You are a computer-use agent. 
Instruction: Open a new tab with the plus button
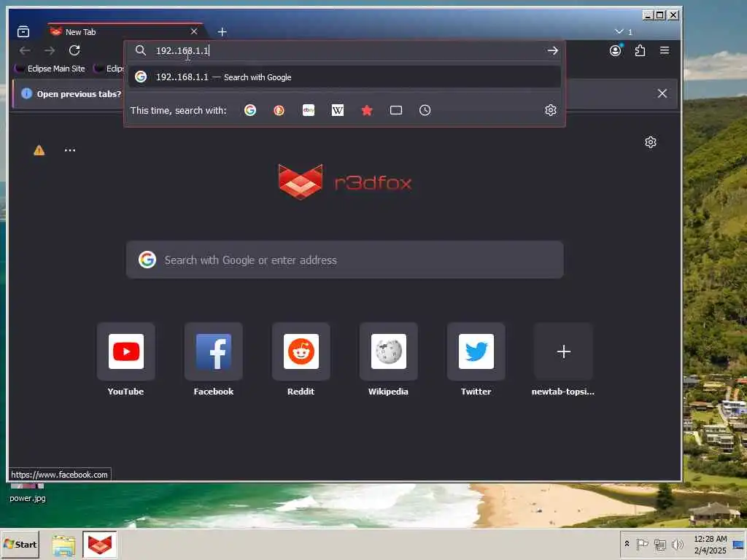(222, 32)
